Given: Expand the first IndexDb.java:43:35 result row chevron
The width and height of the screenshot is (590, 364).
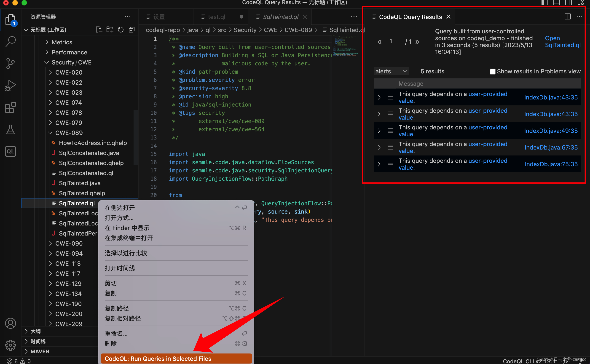Looking at the screenshot, I should 379,97.
